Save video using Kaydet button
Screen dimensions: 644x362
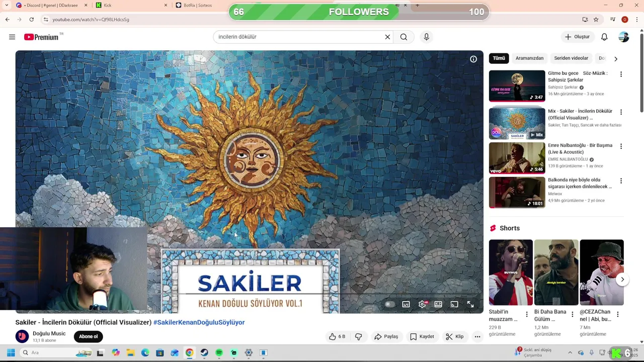[422, 336]
